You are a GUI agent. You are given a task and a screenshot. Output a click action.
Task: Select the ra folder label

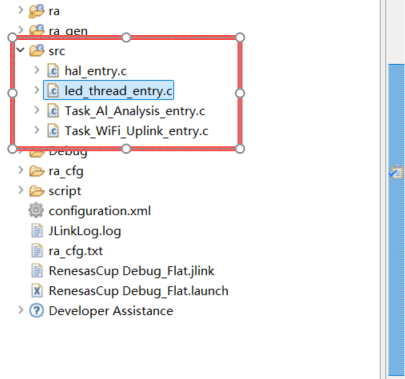pos(54,11)
